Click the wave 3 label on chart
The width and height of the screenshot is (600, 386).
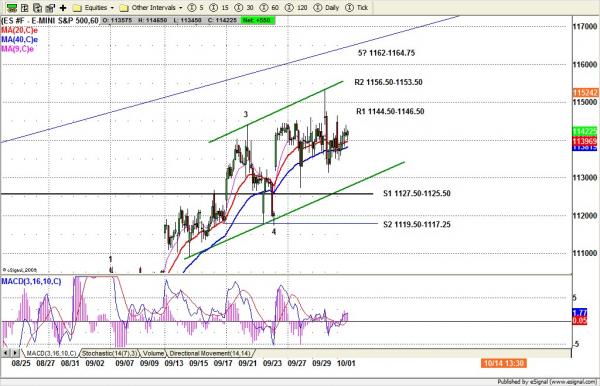click(x=246, y=114)
